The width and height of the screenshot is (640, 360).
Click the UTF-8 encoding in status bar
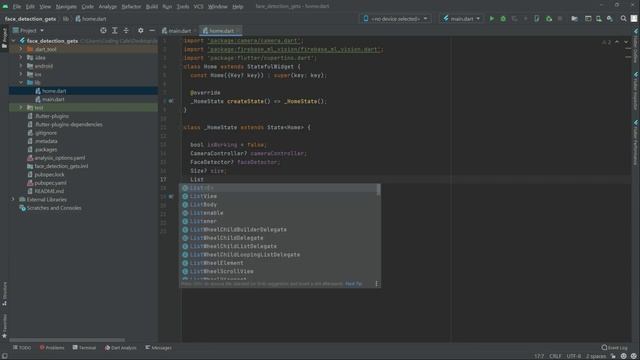[573, 356]
